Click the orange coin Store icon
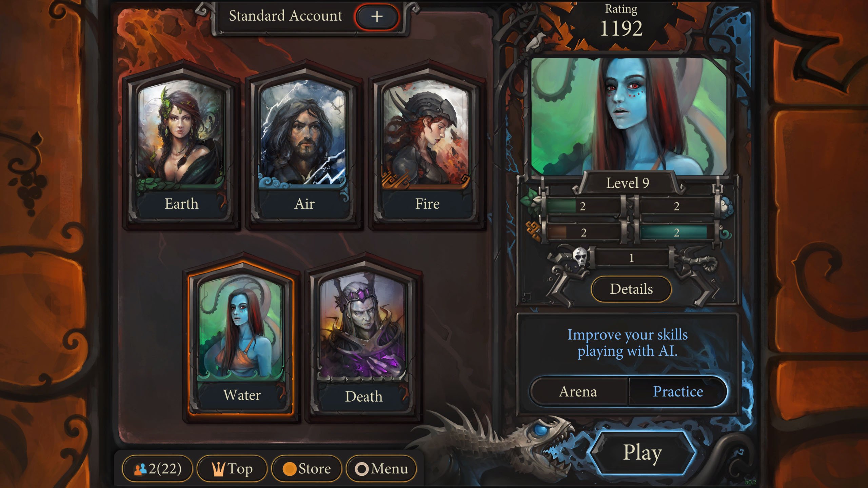 tap(290, 469)
